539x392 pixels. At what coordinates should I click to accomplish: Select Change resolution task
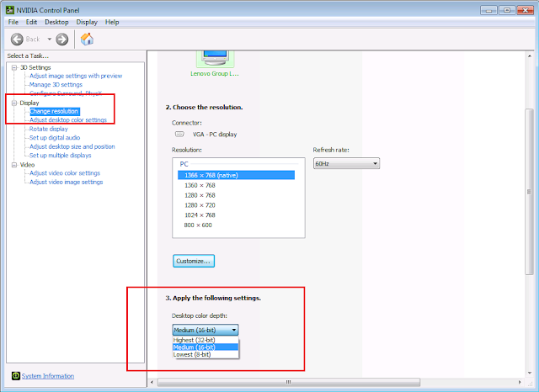point(54,111)
